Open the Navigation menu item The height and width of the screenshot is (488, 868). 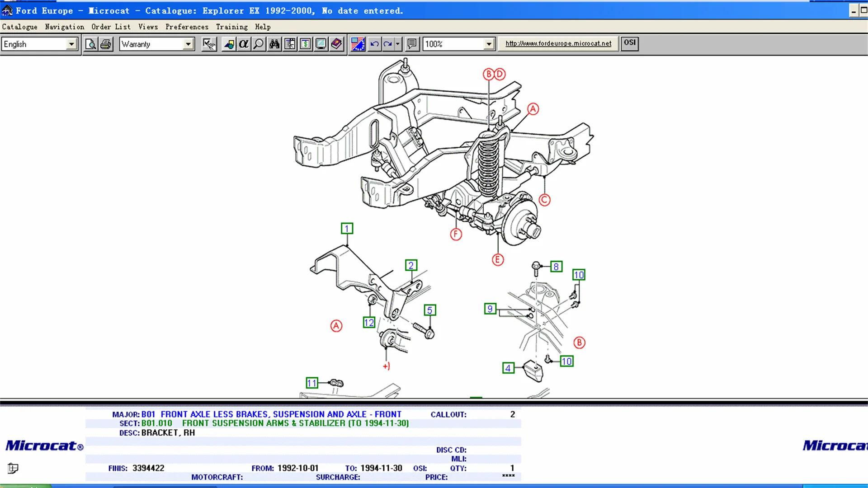coord(64,27)
